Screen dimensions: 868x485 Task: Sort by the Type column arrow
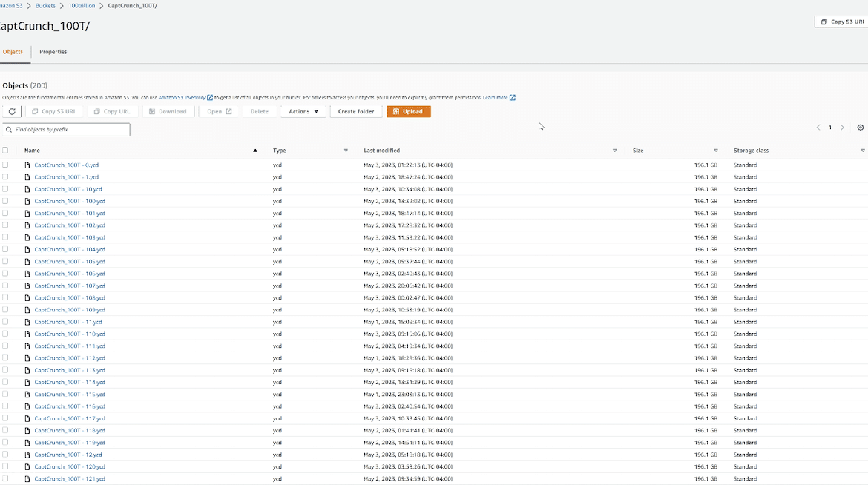[346, 151]
